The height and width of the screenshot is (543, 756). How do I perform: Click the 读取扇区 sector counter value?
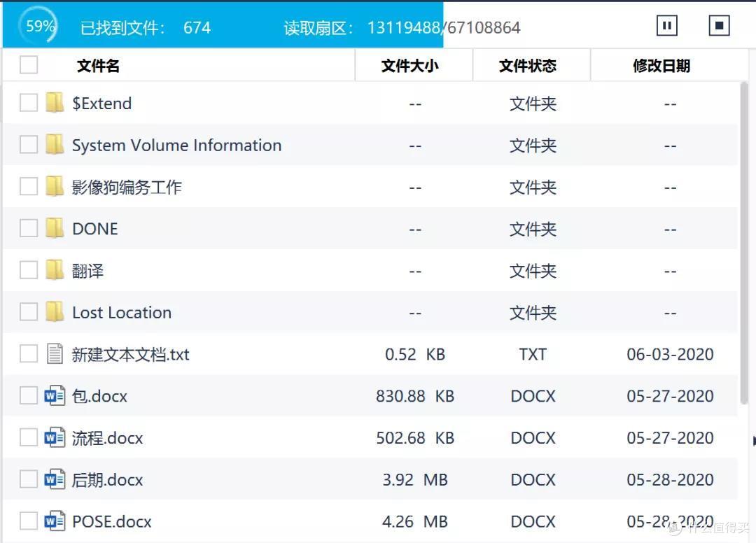[444, 27]
